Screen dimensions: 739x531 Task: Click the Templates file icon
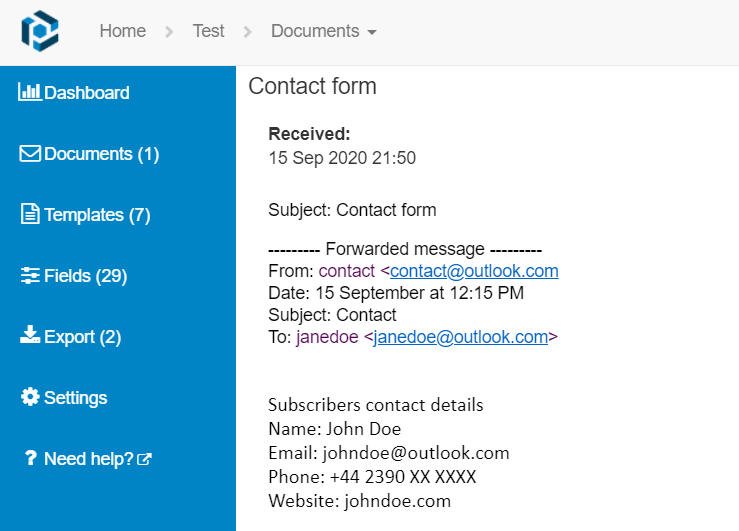(30, 215)
